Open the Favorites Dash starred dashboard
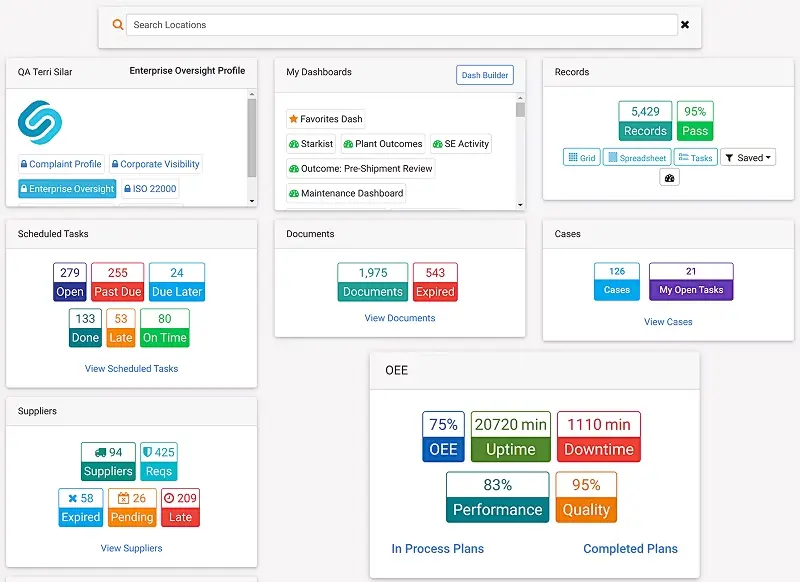 click(x=326, y=119)
